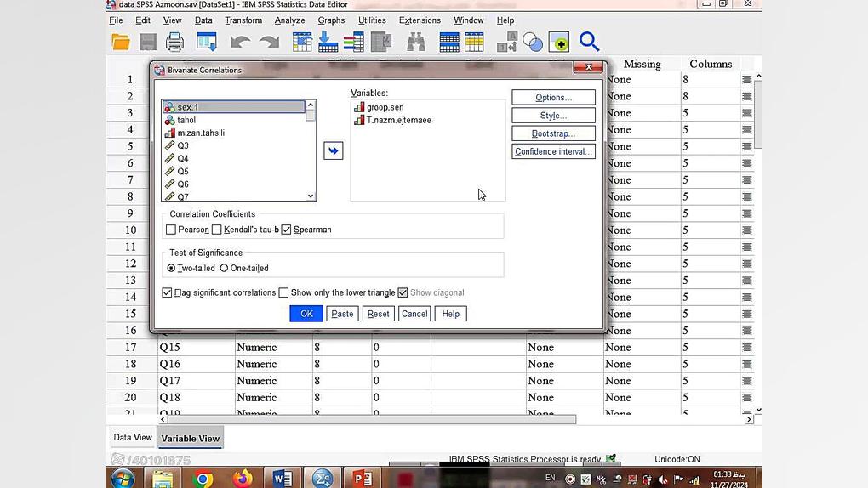The width and height of the screenshot is (868, 488).
Task: Click the Value labels toolbar icon
Action: point(558,42)
